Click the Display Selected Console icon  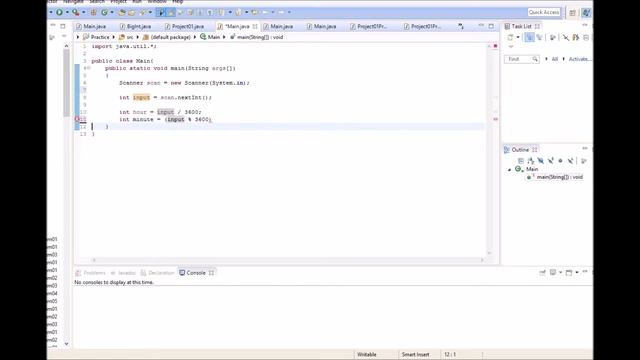(553, 273)
